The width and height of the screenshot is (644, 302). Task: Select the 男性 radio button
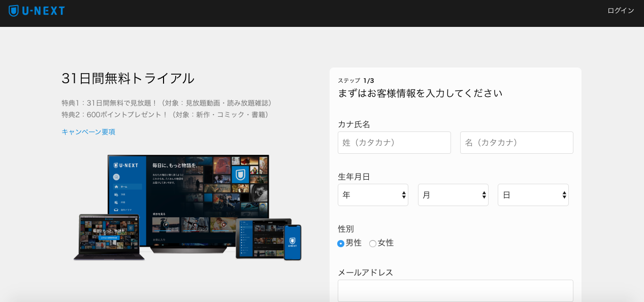pyautogui.click(x=341, y=244)
